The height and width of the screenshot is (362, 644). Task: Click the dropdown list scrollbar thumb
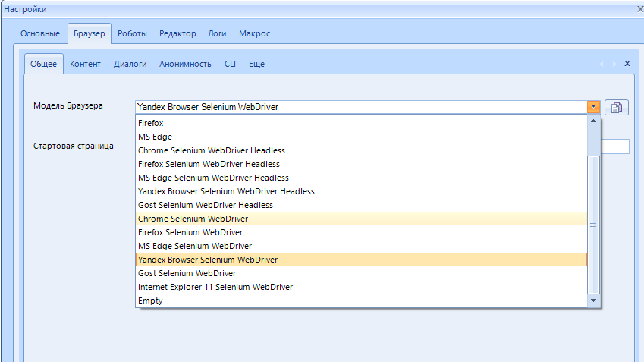593,225
